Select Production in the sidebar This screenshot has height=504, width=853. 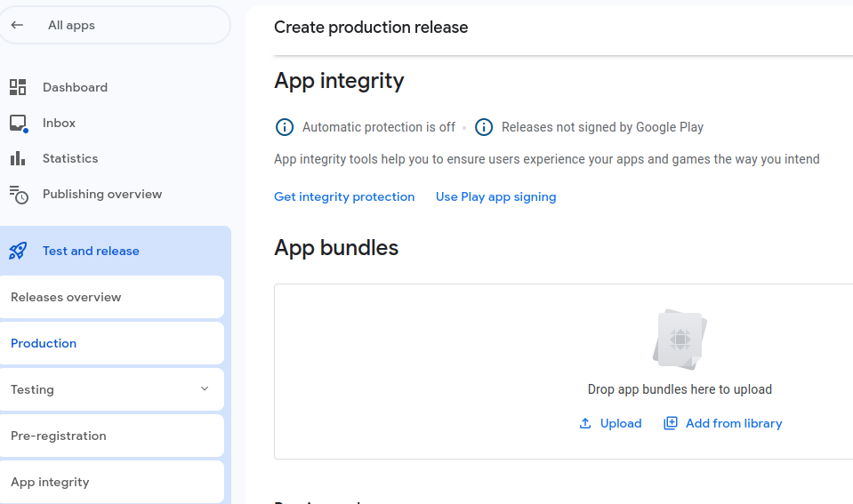(x=44, y=343)
